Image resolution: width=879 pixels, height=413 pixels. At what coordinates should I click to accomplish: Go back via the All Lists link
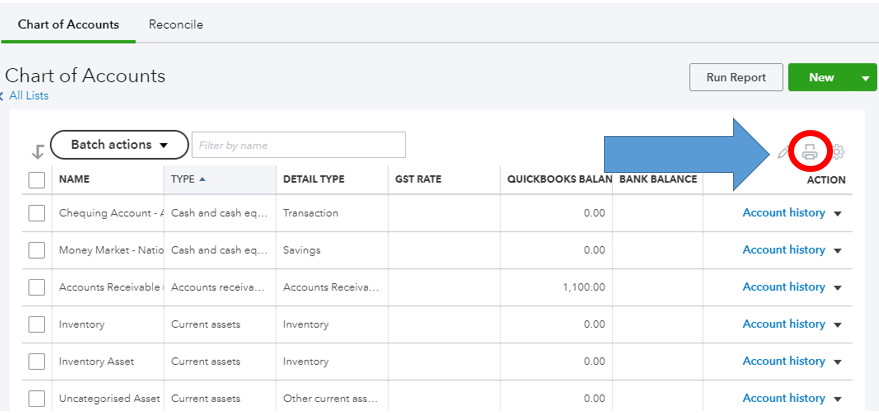[28, 96]
